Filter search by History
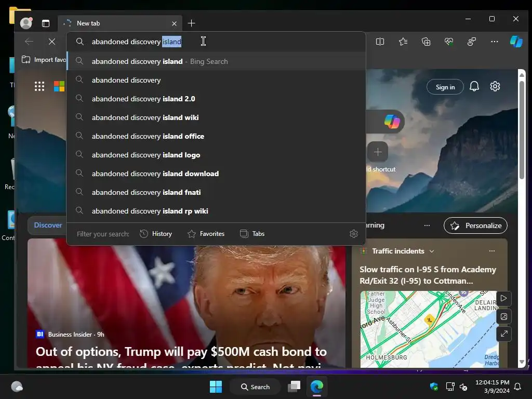This screenshot has height=399, width=532. point(156,234)
